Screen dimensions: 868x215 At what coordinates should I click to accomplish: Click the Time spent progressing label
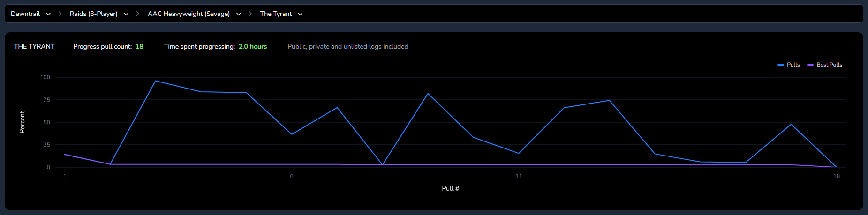tap(199, 46)
